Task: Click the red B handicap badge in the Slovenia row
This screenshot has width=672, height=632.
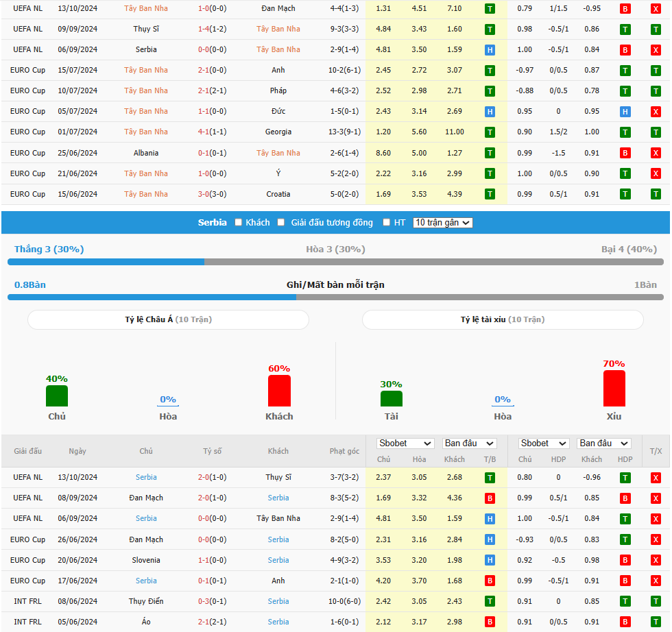Action: [625, 561]
